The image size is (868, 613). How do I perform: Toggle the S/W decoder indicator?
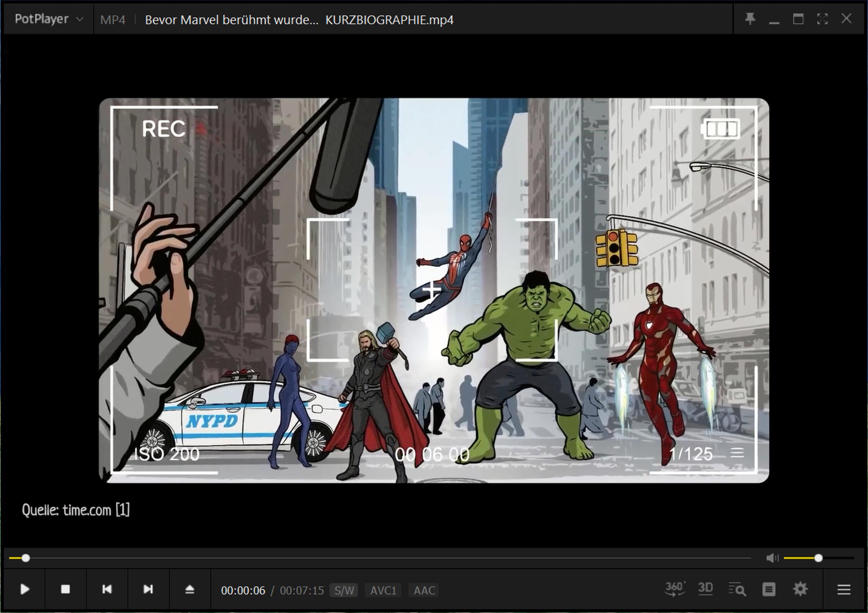pyautogui.click(x=344, y=590)
